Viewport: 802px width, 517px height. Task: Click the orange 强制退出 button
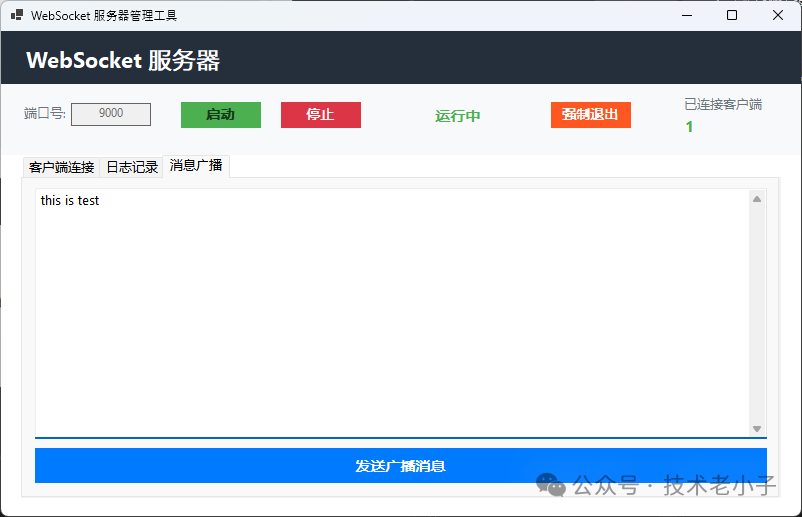[590, 114]
